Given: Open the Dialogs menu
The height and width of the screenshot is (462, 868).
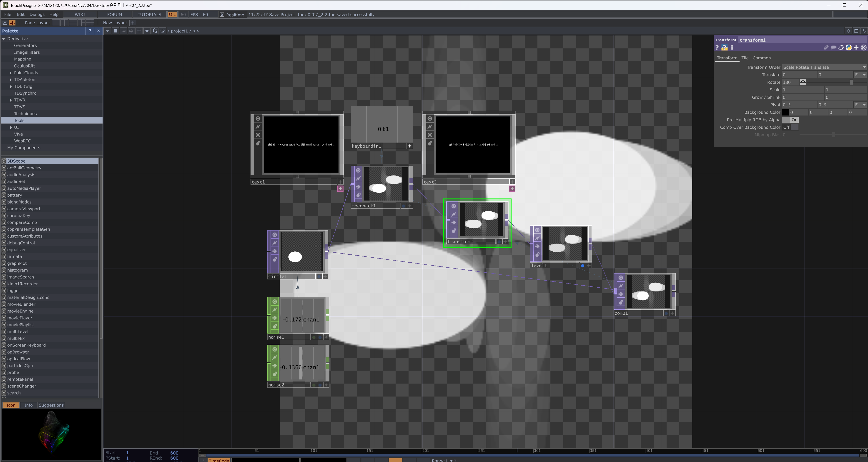Looking at the screenshot, I should coord(37,15).
